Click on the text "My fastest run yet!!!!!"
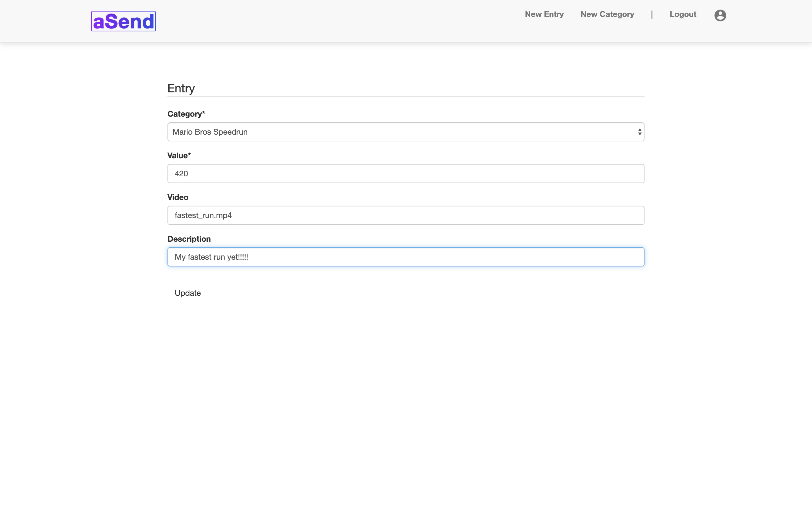 pos(211,257)
